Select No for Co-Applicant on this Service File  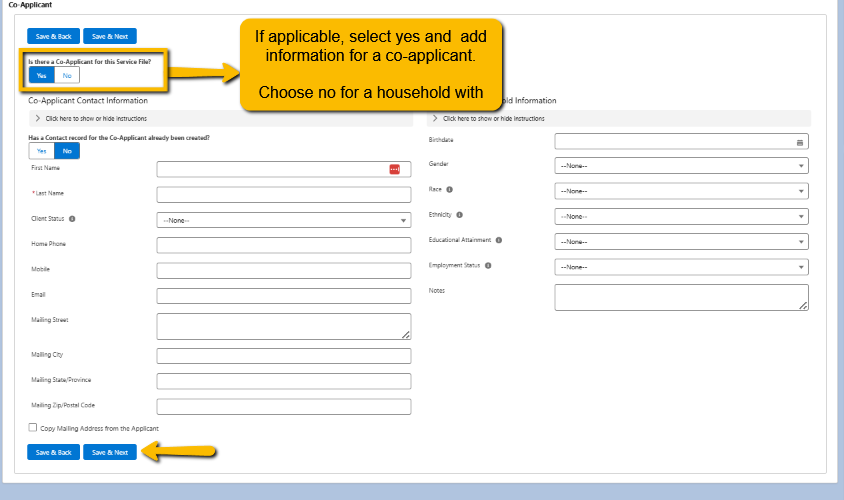pyautogui.click(x=67, y=75)
